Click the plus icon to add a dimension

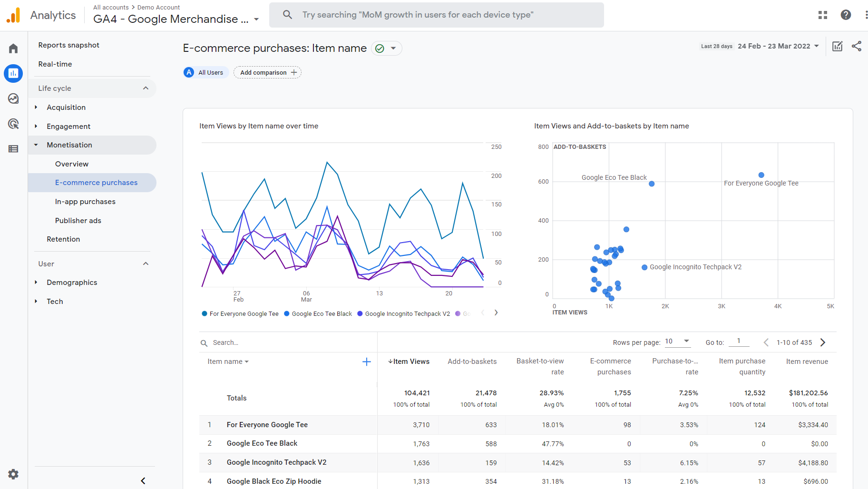[x=367, y=362]
